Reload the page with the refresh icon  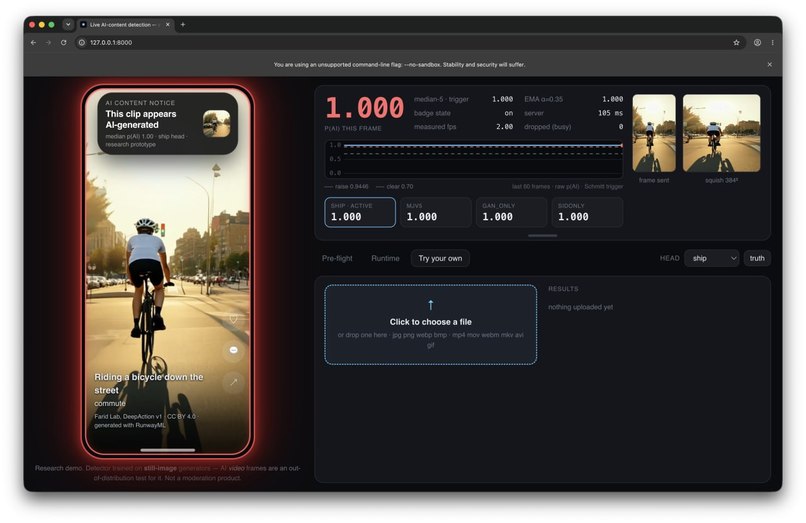coord(64,43)
